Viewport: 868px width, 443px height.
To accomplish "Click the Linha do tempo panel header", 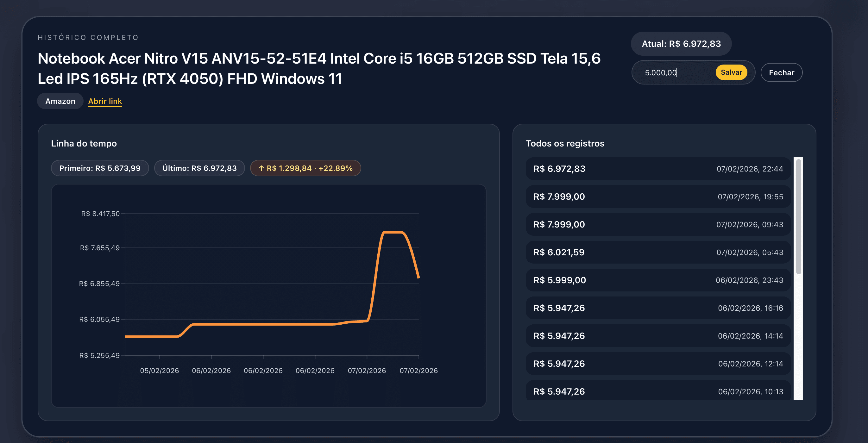I will [x=84, y=143].
